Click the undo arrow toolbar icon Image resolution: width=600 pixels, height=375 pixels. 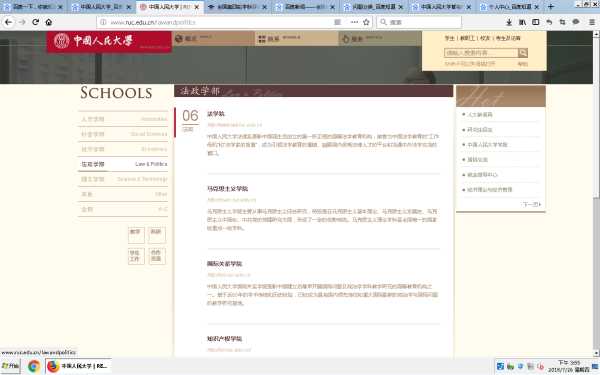[549, 22]
